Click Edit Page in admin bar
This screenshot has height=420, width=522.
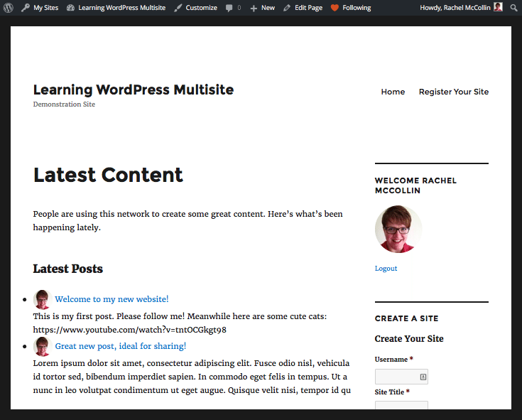303,8
